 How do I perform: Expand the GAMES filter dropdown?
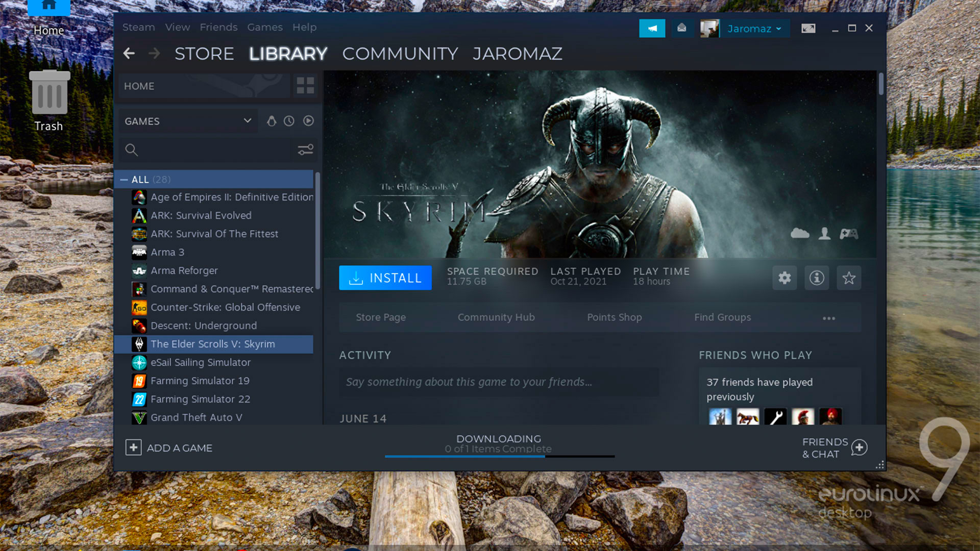click(x=188, y=121)
